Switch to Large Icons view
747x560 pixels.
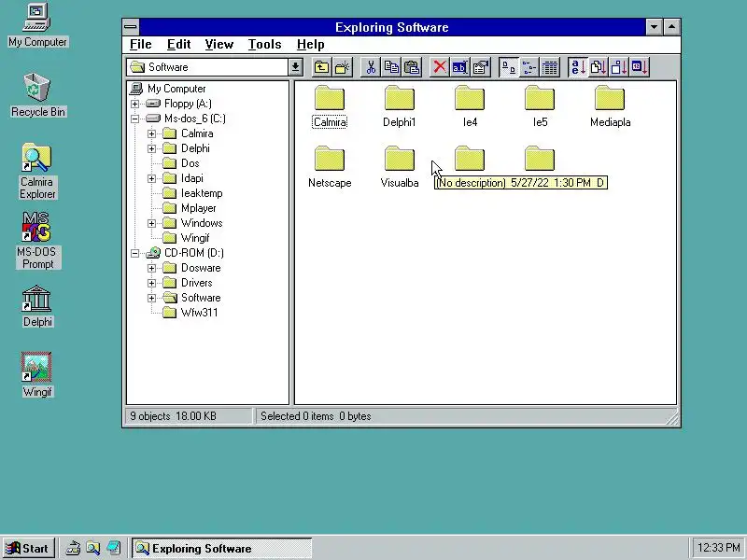pyautogui.click(x=509, y=67)
